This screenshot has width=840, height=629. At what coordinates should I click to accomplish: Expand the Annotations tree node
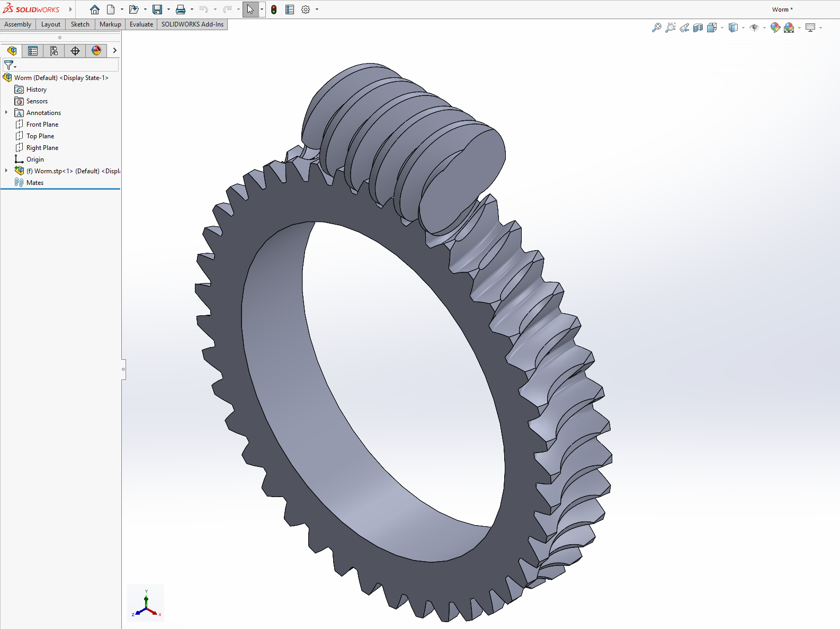[x=6, y=112]
